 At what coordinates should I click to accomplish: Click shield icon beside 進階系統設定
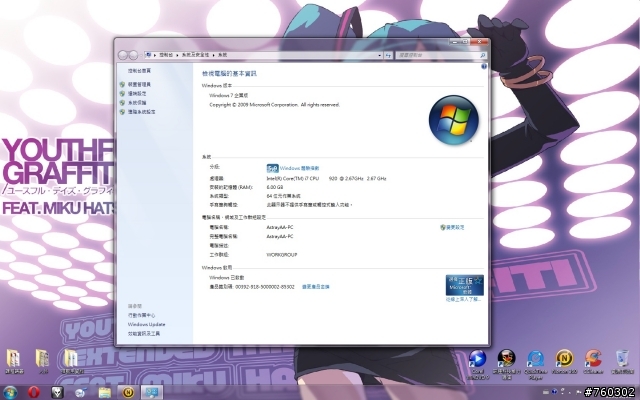(x=122, y=111)
